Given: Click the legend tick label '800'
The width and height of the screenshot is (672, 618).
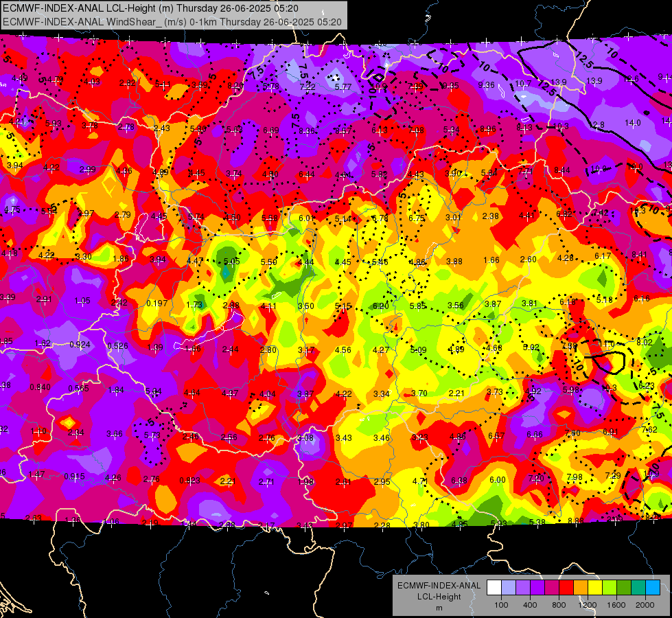Looking at the screenshot, I should point(559,605).
